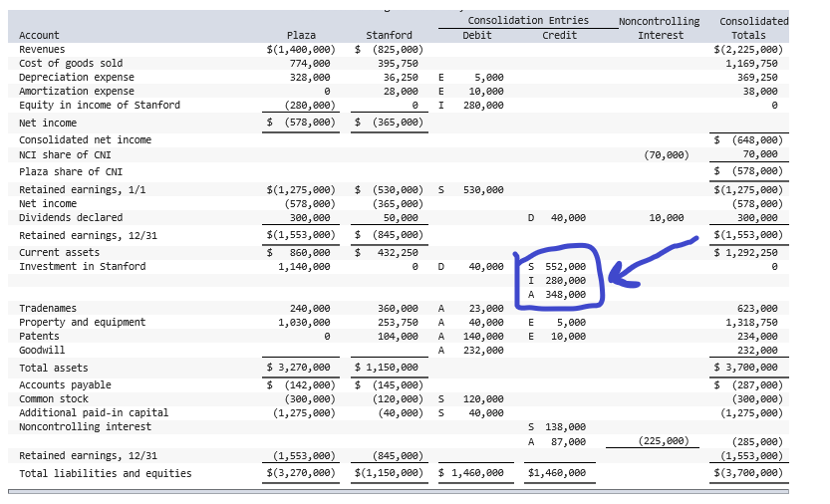Click Consolidated net income label
The image size is (830, 504).
[86, 139]
